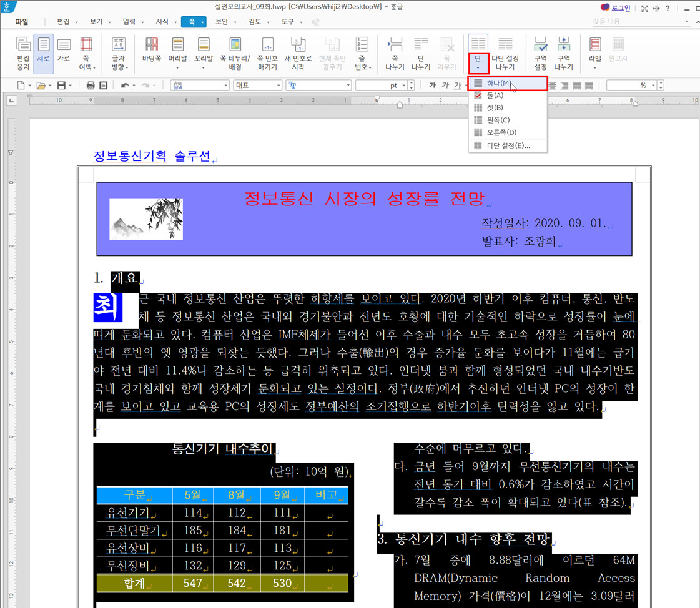Screen dimensions: 700x608
Task: Open the 대표 language dropdown
Action: click(258, 86)
